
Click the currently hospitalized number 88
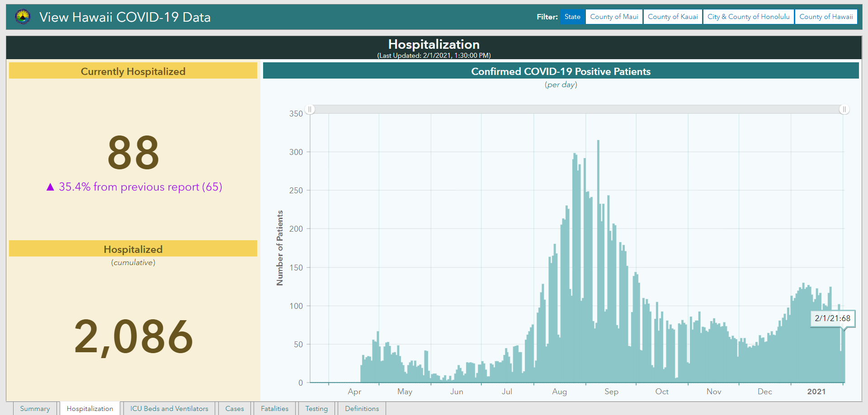coord(133,153)
